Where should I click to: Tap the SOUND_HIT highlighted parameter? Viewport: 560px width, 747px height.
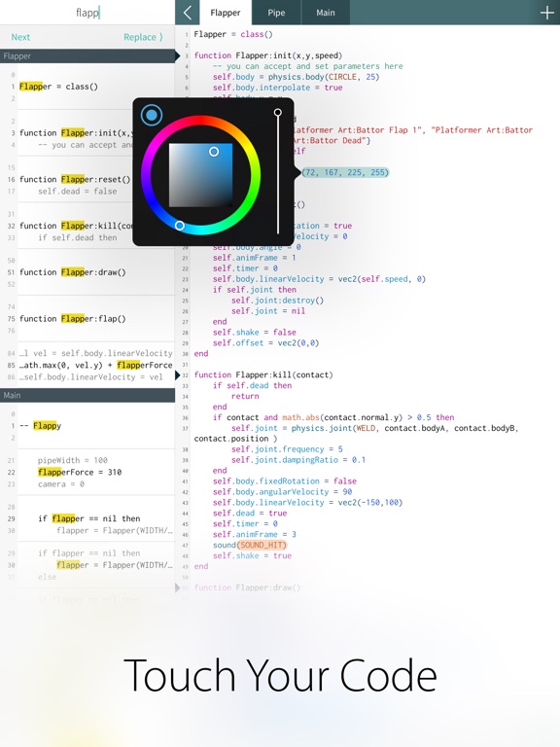pos(262,545)
